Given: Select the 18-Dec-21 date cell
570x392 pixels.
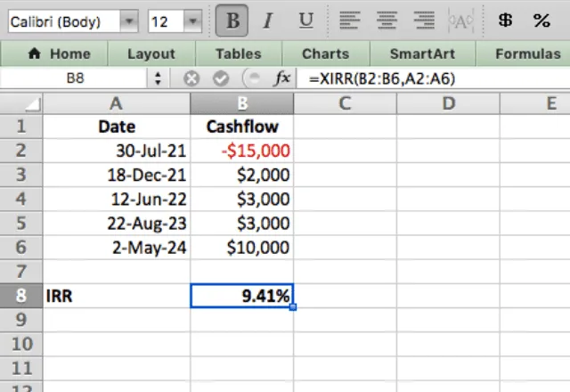Looking at the screenshot, I should pos(117,175).
